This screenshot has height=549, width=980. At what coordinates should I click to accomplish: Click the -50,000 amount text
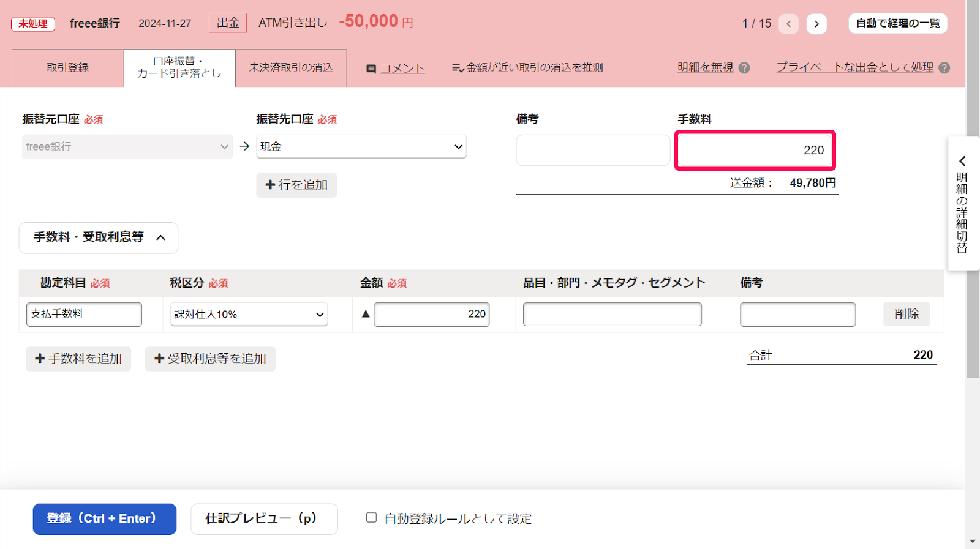click(369, 21)
